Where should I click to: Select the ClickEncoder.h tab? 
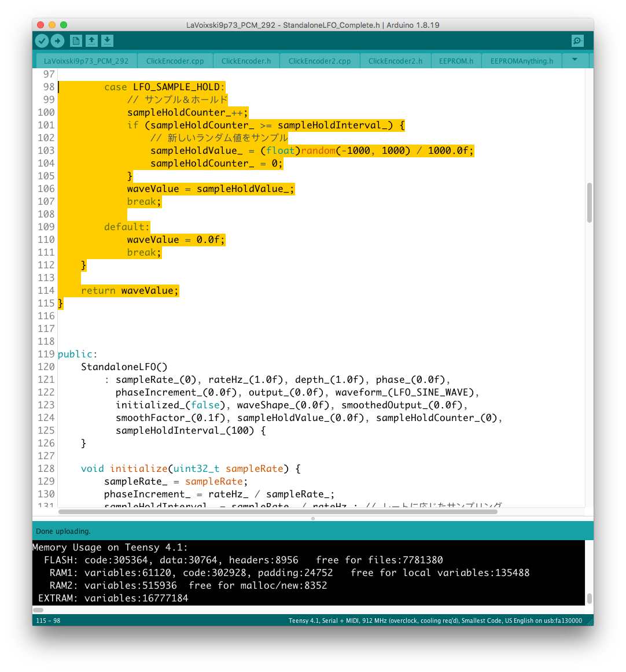246,61
